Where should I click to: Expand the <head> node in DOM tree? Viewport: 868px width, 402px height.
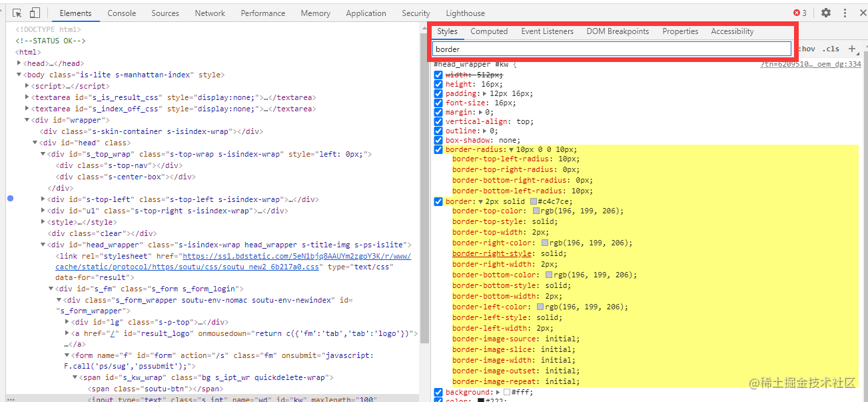pyautogui.click(x=19, y=64)
